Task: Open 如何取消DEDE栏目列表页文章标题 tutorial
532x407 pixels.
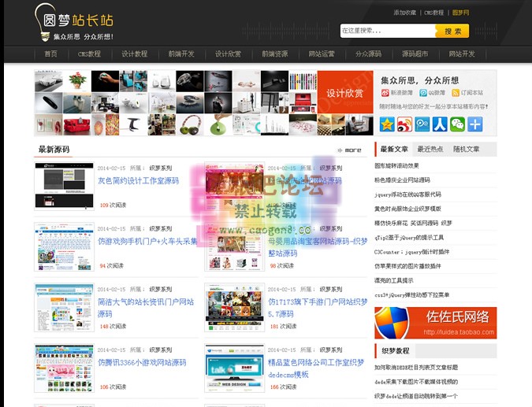Action: click(416, 368)
